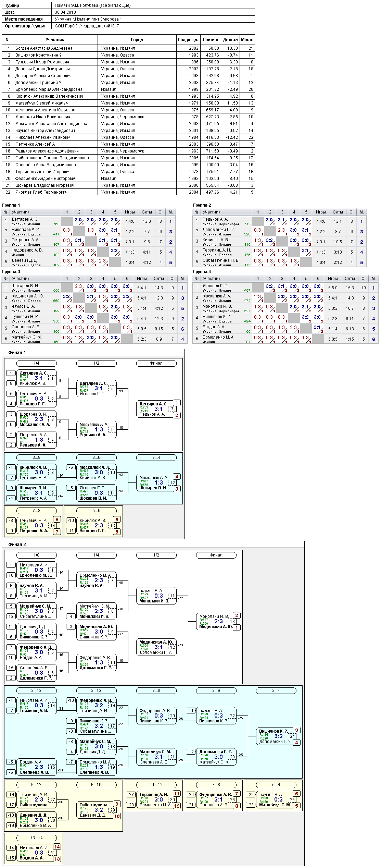Click the Финал-2 final match Монолаки vs Мединская
The image size is (382, 868).
pos(216,622)
